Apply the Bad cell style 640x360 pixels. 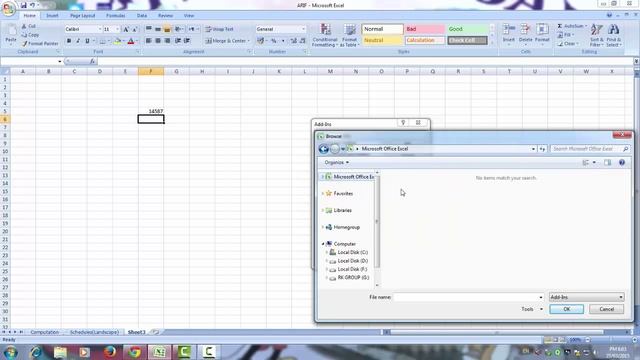click(424, 29)
